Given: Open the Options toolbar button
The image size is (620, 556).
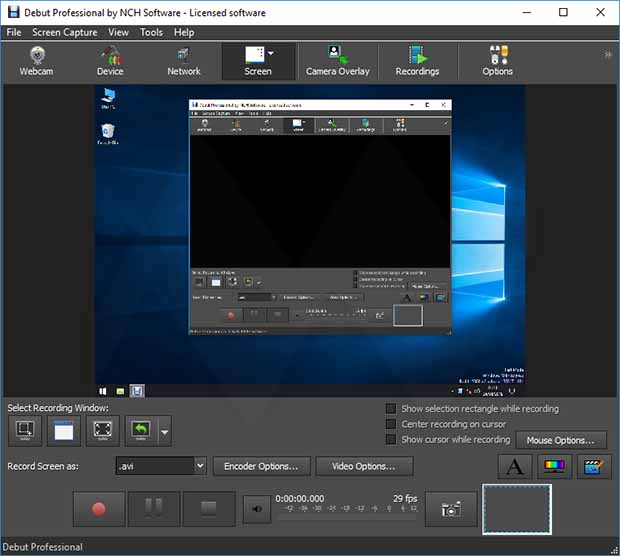Looking at the screenshot, I should coord(498,62).
